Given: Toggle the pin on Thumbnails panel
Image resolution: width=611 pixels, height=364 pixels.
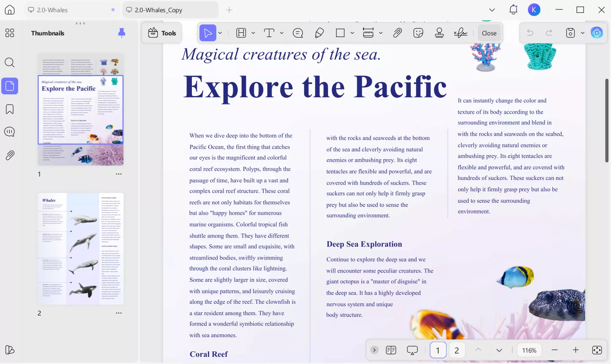Looking at the screenshot, I should 121,33.
